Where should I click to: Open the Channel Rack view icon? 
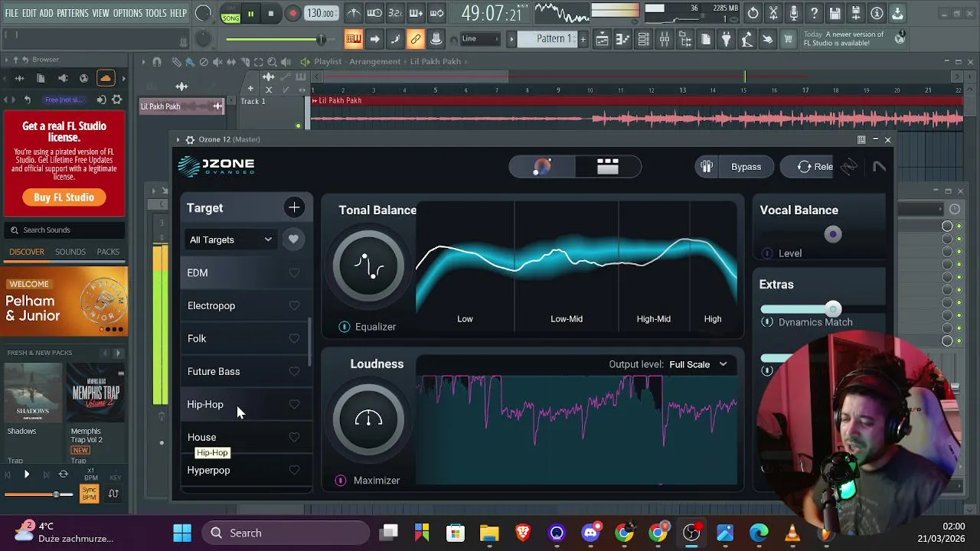(x=644, y=39)
